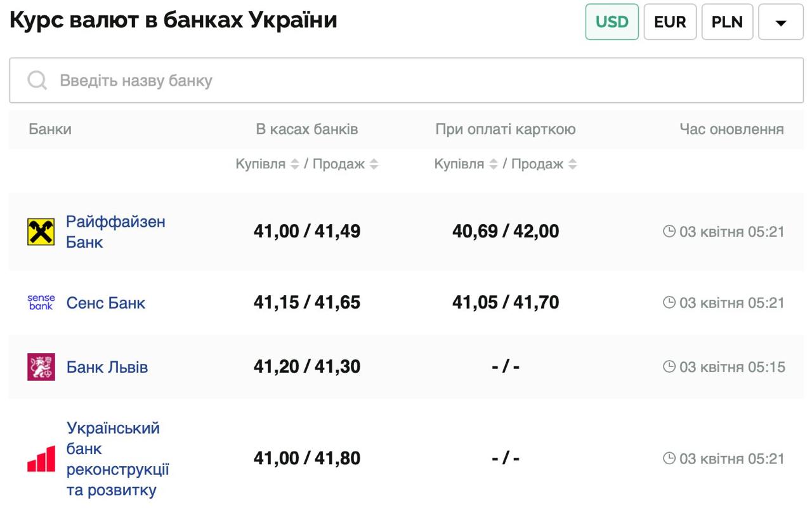Click the Bank Lviv lion logo
The image size is (812, 508).
[41, 367]
